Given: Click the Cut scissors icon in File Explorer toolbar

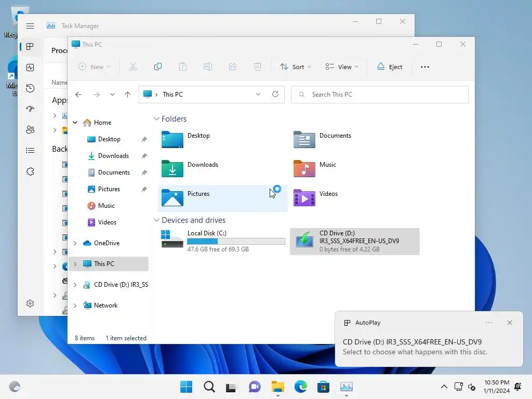Looking at the screenshot, I should pyautogui.click(x=132, y=67).
